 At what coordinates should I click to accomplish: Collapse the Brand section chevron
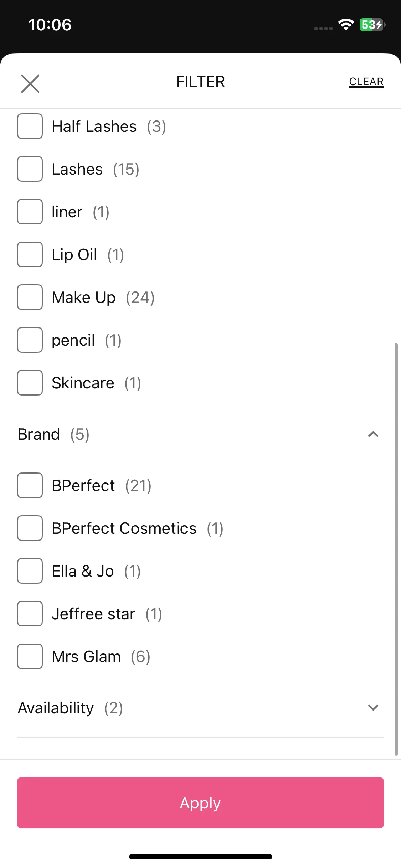coord(373,434)
